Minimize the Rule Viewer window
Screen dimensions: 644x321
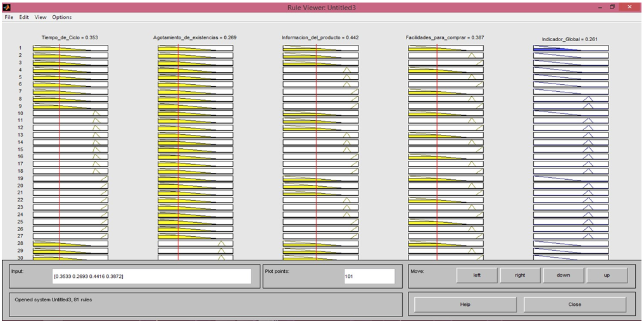tap(600, 7)
